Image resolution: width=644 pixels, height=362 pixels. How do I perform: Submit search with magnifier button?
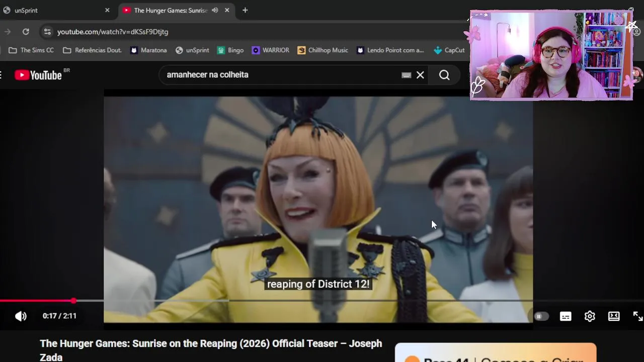click(x=444, y=75)
